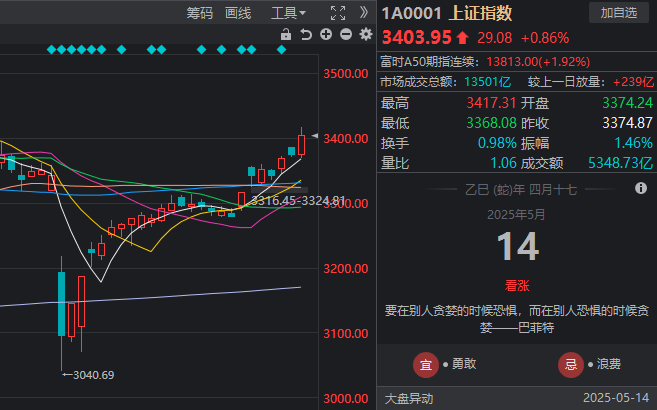Click the 3400.00 price axis label
This screenshot has width=657, height=410.
(346, 139)
